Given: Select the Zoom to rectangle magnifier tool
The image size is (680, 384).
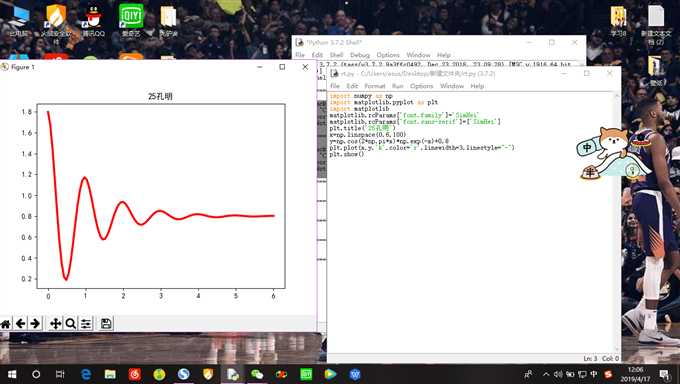Looking at the screenshot, I should tap(70, 324).
